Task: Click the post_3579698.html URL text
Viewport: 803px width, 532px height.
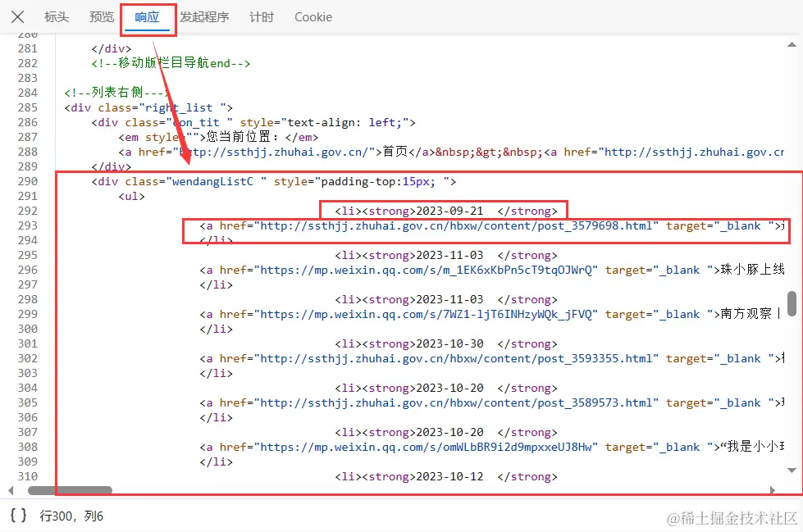Action: 456,225
